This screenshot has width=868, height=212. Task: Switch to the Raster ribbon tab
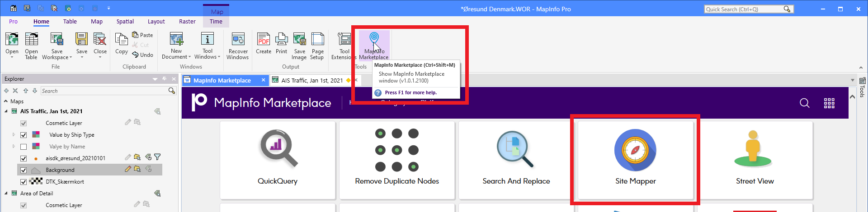coord(187,21)
